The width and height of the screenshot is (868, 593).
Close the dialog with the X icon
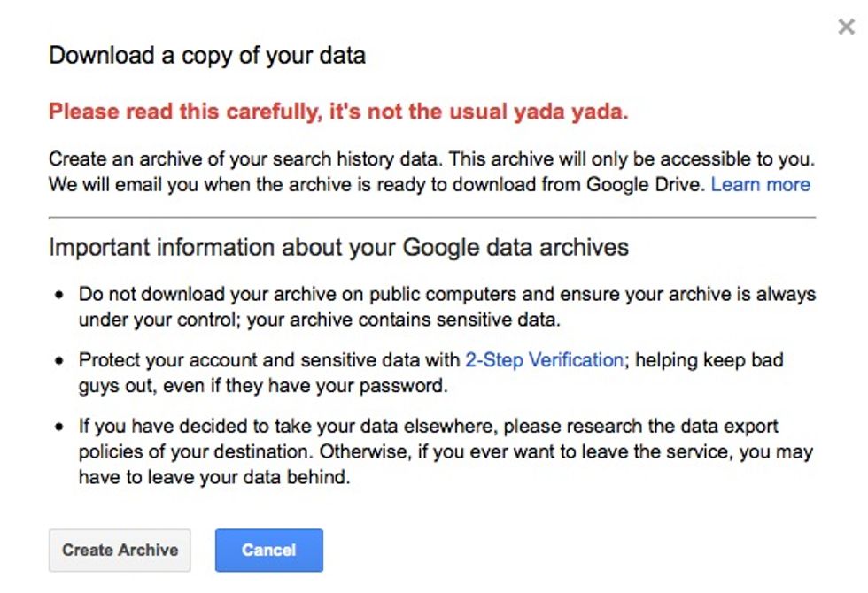(846, 27)
